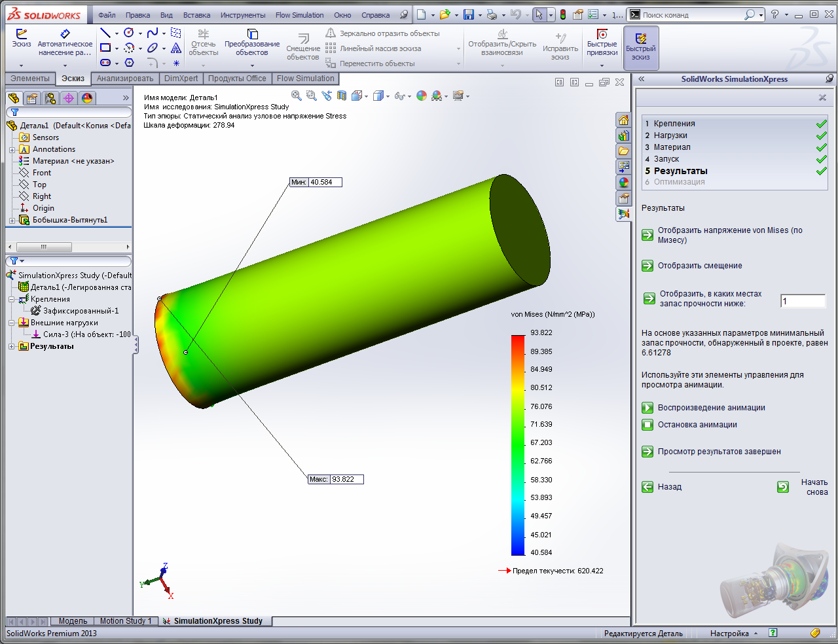
Task: Select the Ellipse sketch tool
Action: pos(153,48)
